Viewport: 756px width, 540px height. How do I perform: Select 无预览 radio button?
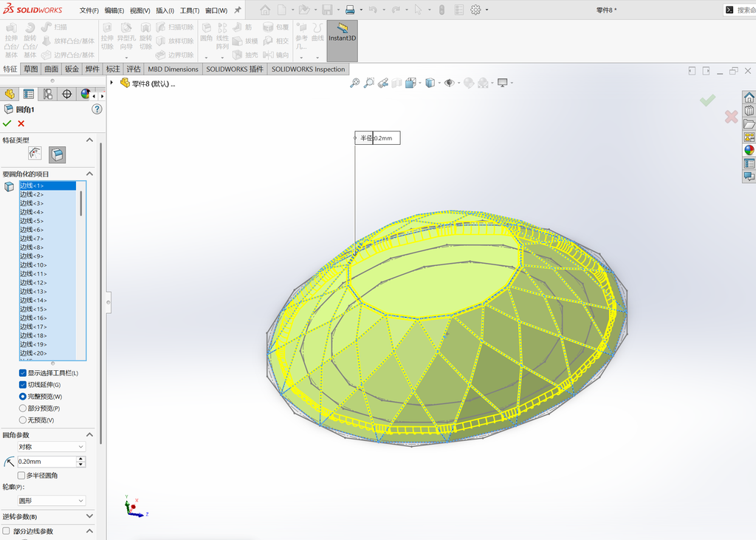[x=23, y=420]
